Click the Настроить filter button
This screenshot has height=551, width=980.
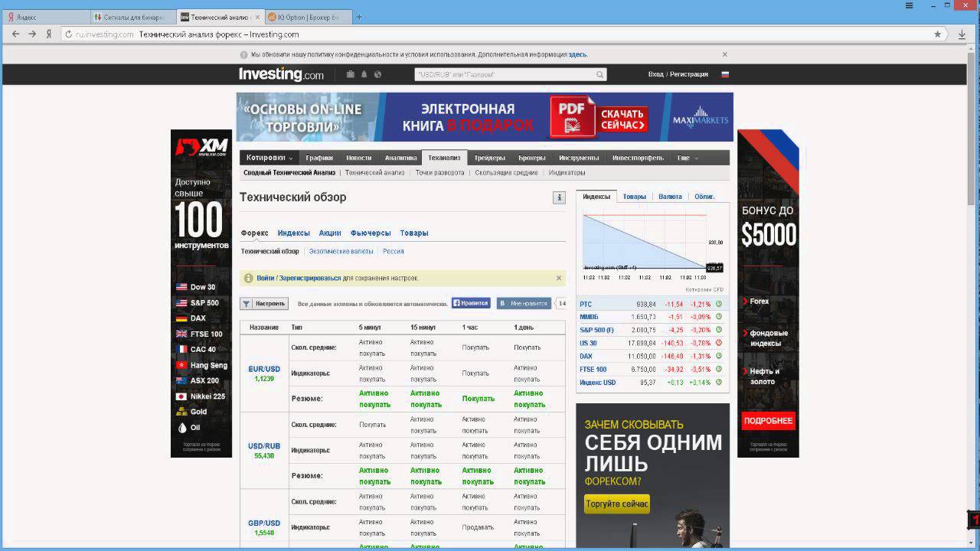(x=264, y=303)
